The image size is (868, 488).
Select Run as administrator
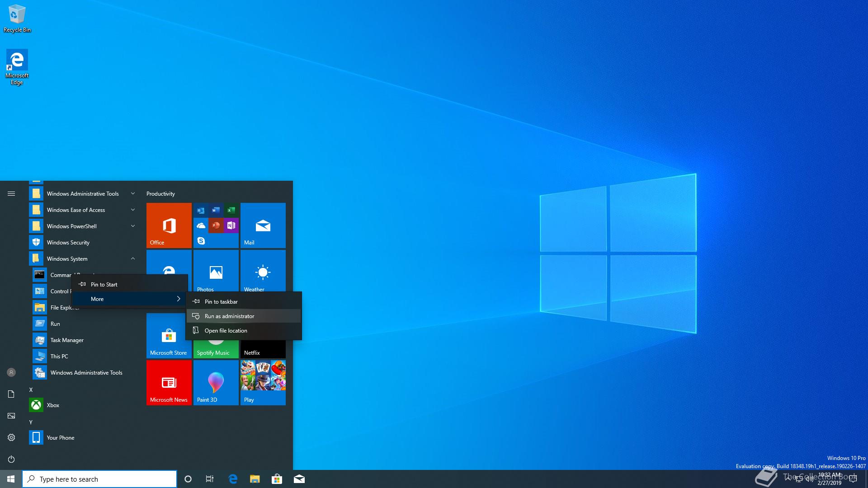[230, 316]
